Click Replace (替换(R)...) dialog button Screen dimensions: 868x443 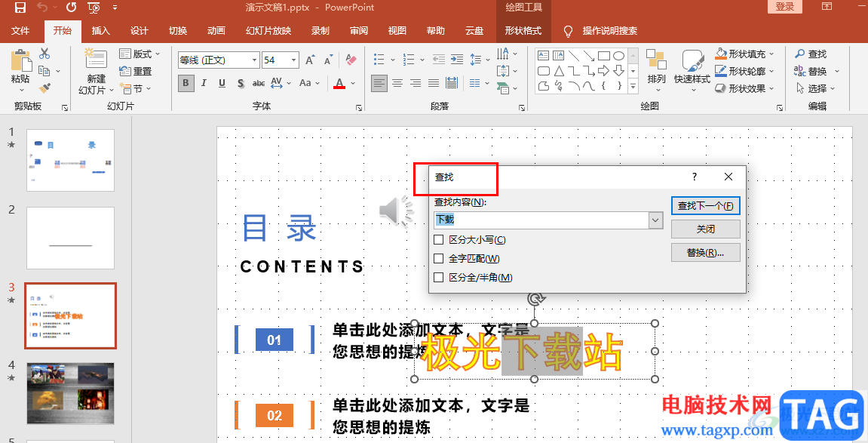(x=706, y=253)
